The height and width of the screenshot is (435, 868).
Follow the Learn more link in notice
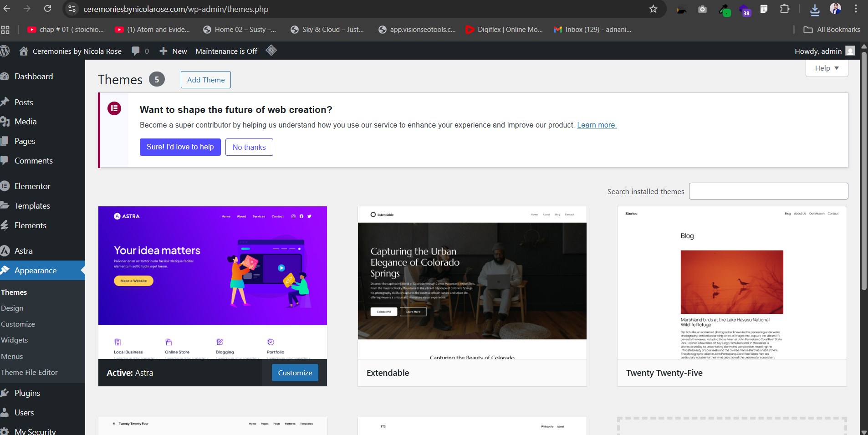597,125
